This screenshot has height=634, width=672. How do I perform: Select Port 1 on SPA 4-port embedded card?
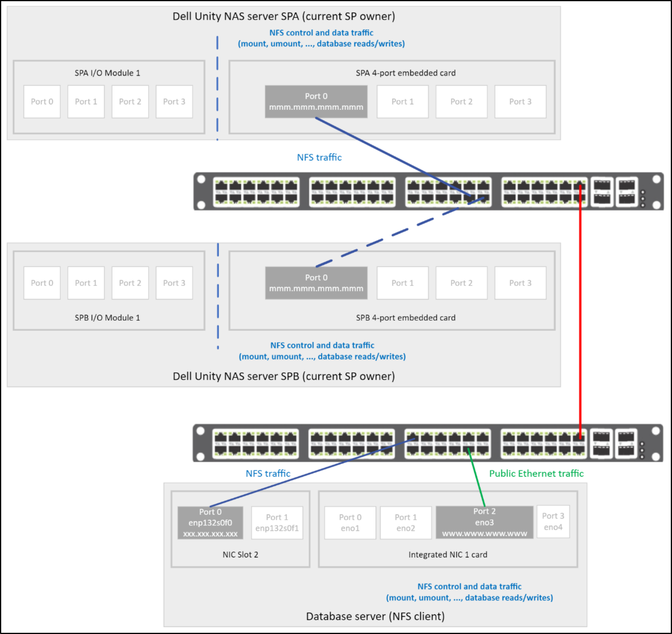tap(403, 102)
